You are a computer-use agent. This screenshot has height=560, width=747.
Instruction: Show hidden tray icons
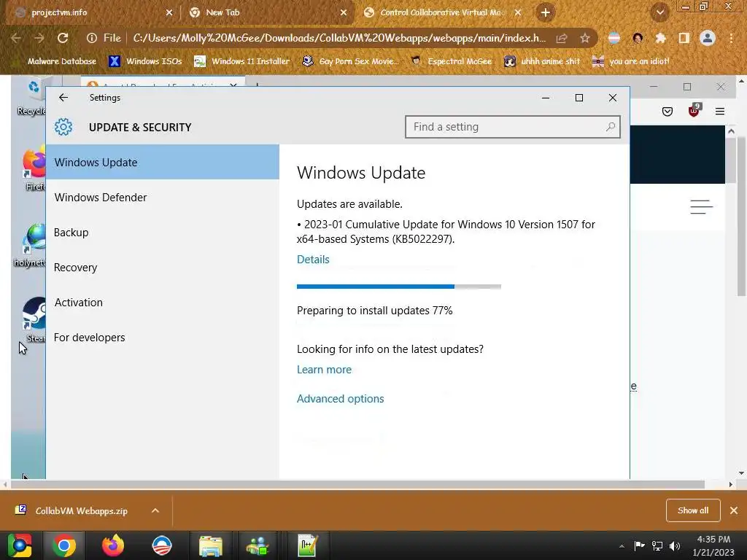pos(622,546)
